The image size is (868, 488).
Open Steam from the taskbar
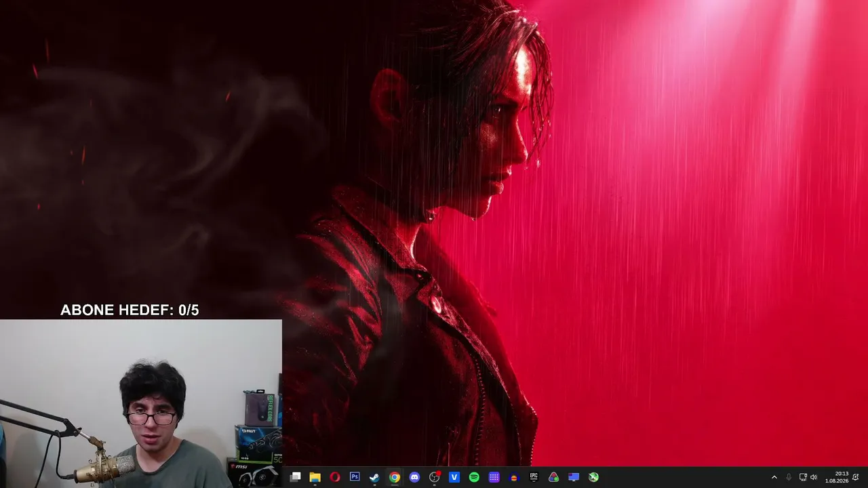pos(374,477)
